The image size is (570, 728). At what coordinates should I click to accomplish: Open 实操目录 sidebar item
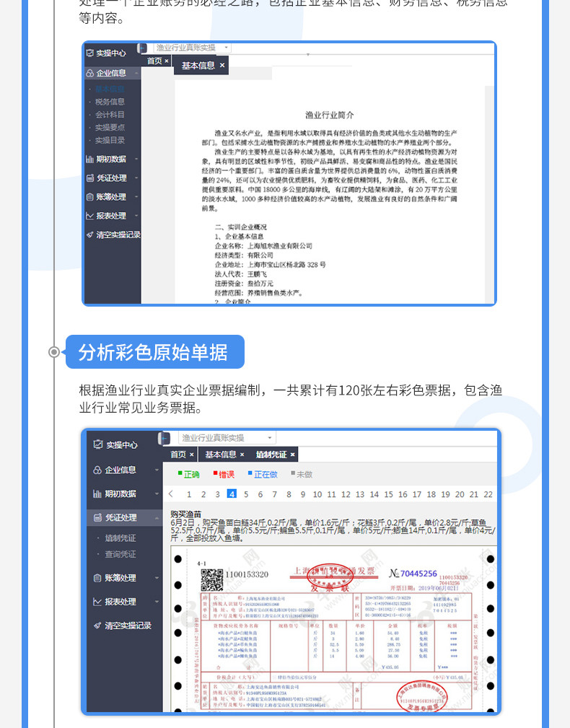click(x=110, y=140)
